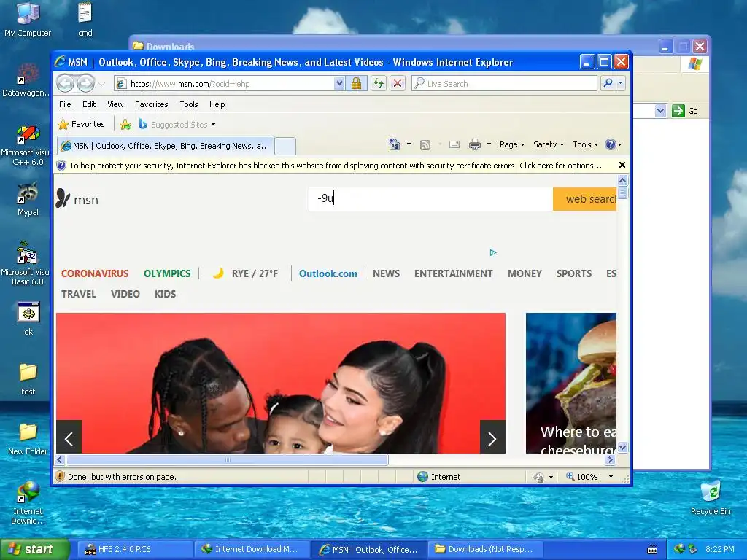Image resolution: width=747 pixels, height=560 pixels.
Task: Click the horizontal scrollbar thumb
Action: coord(228,459)
